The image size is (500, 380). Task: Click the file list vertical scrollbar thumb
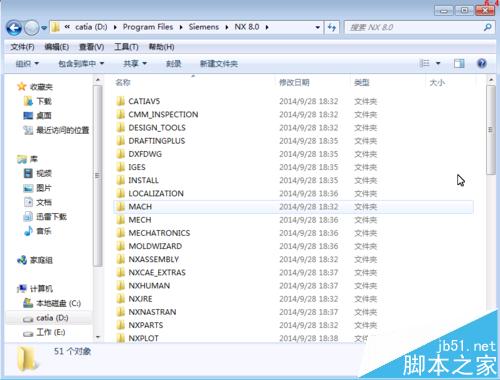tap(490, 129)
